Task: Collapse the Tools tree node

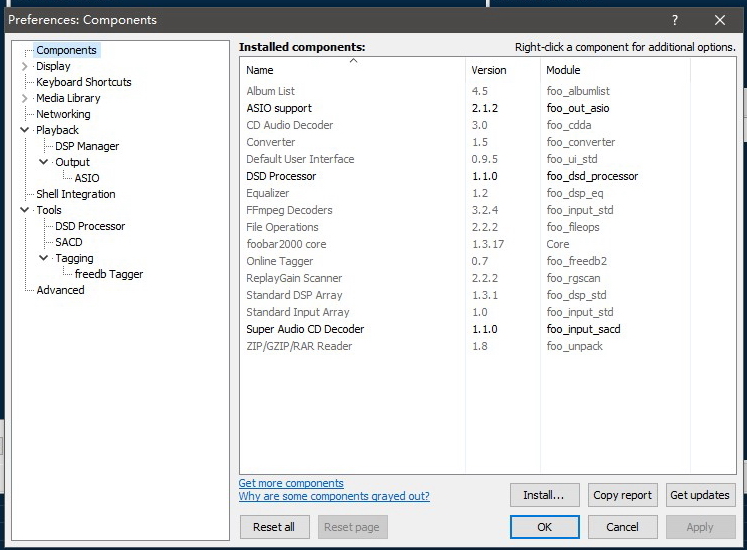Action: (x=25, y=210)
